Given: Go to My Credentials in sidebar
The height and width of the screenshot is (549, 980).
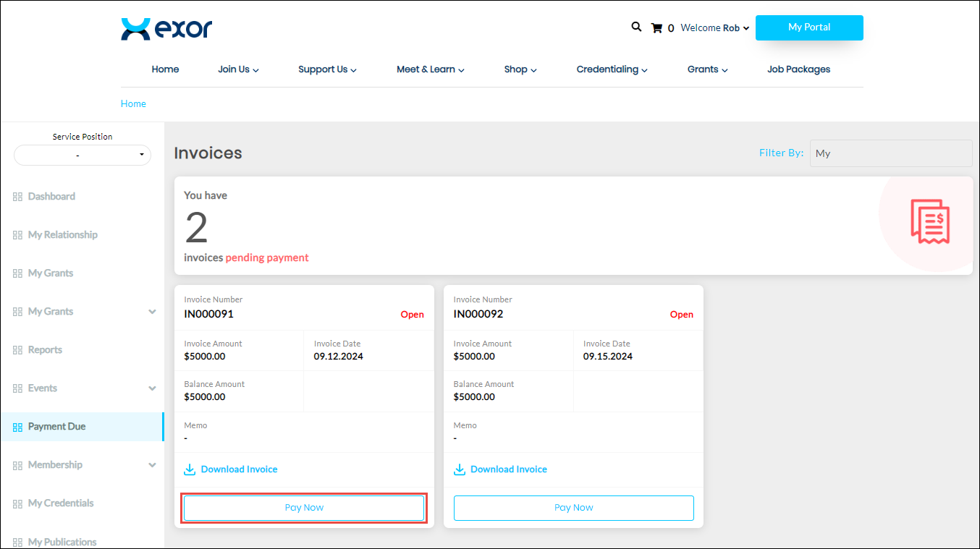Looking at the screenshot, I should click(61, 503).
